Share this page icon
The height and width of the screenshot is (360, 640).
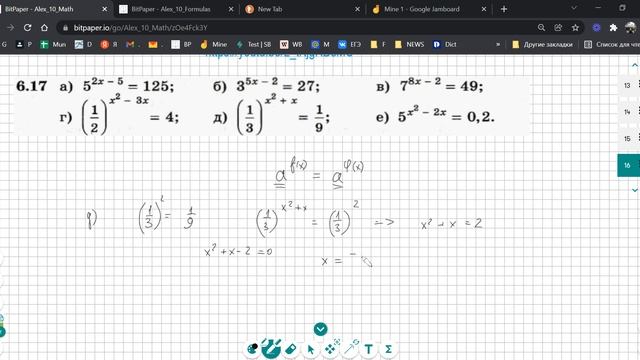558,28
